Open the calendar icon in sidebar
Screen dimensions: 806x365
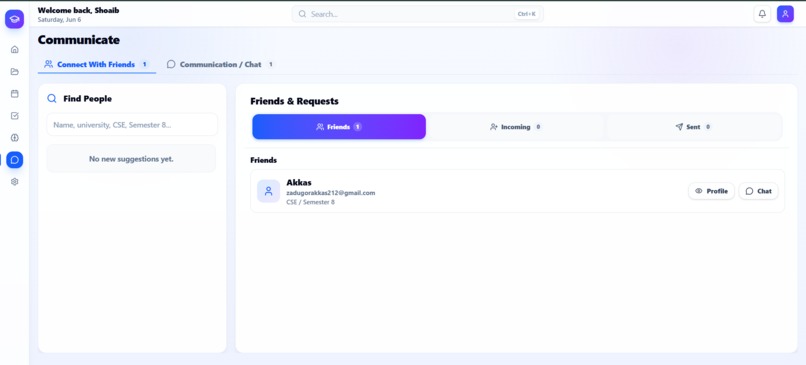pos(14,94)
